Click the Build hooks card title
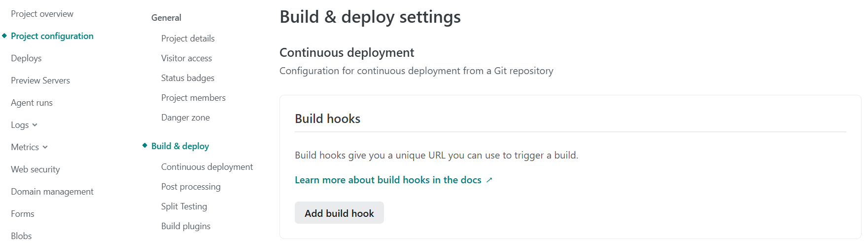This screenshot has height=243, width=868. pos(328,119)
